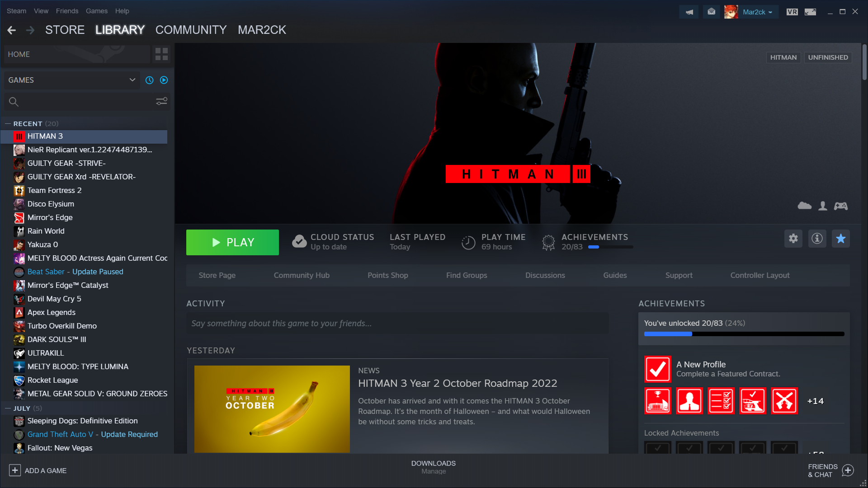Collapse the RECENT games section
Viewport: 868px width, 488px height.
pos(8,123)
